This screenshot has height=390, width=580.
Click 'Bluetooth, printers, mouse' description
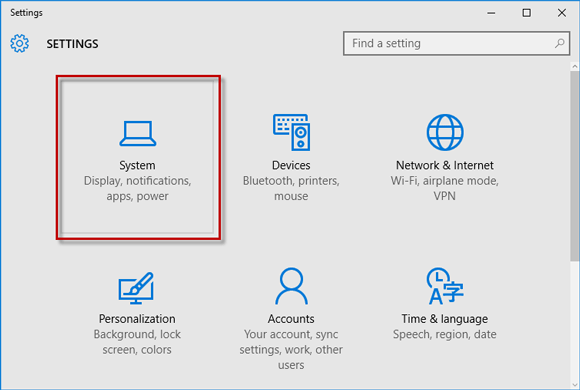coord(291,188)
